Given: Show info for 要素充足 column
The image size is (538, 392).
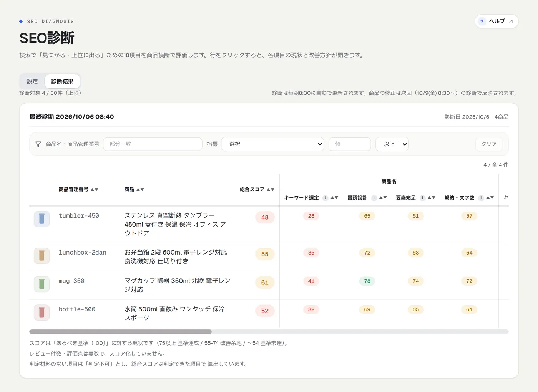Looking at the screenshot, I should coord(422,198).
